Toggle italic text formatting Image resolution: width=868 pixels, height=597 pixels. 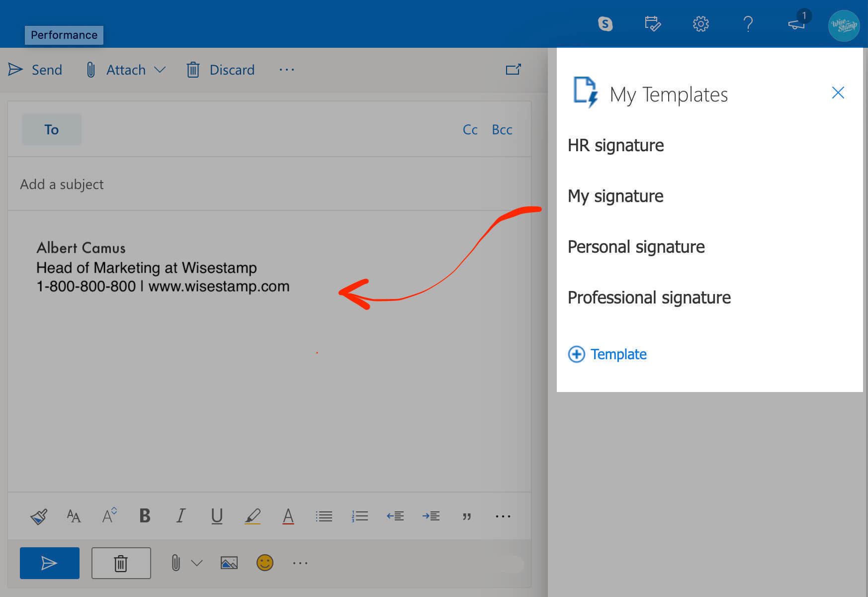coord(180,516)
